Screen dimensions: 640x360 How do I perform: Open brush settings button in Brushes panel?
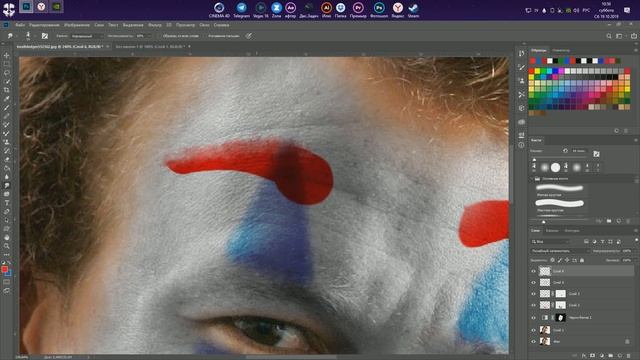tap(596, 154)
